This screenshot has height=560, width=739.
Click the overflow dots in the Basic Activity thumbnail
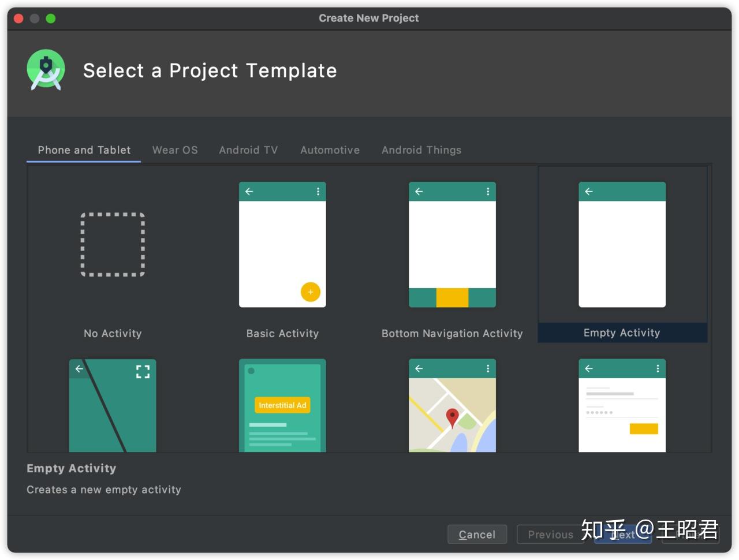pyautogui.click(x=318, y=192)
